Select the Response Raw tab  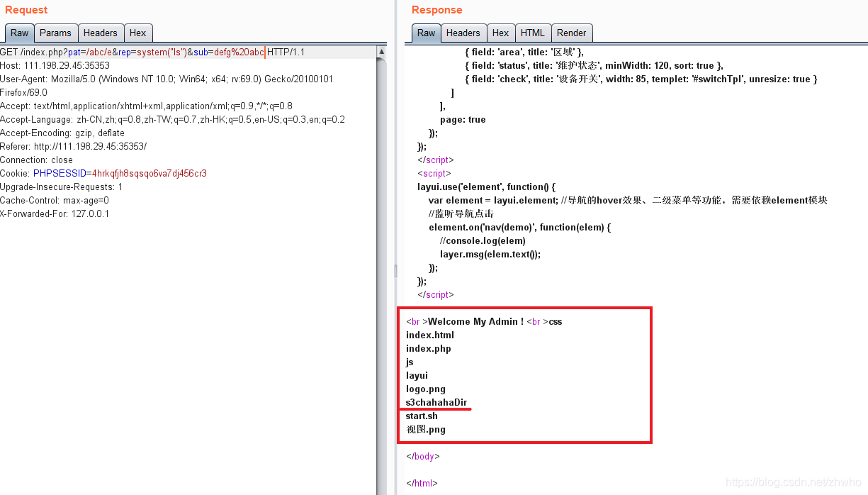(x=426, y=33)
